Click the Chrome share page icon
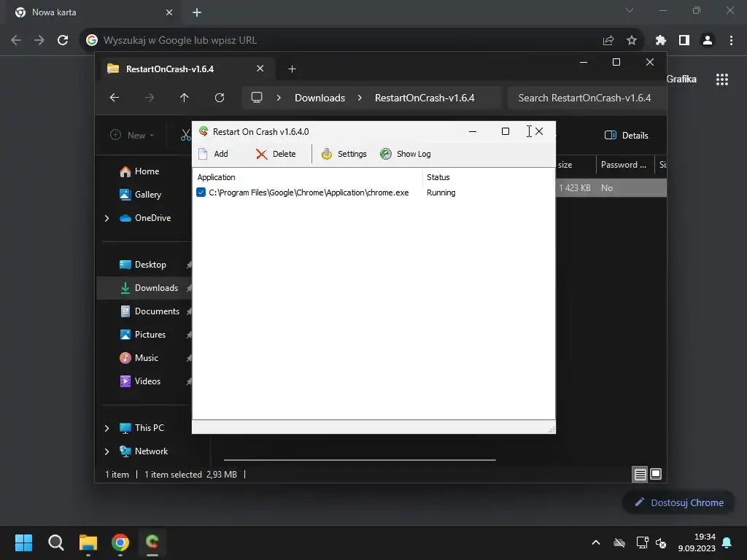This screenshot has height=560, width=747. click(x=608, y=41)
